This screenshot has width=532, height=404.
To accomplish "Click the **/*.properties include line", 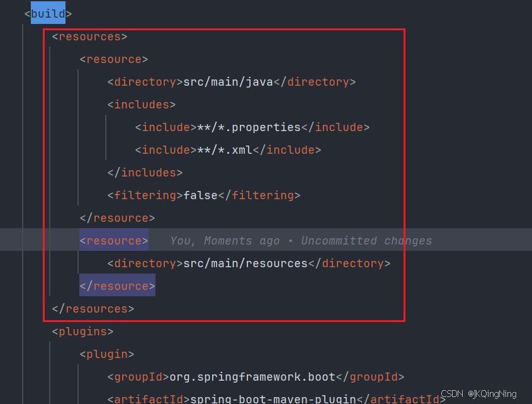I will (252, 127).
